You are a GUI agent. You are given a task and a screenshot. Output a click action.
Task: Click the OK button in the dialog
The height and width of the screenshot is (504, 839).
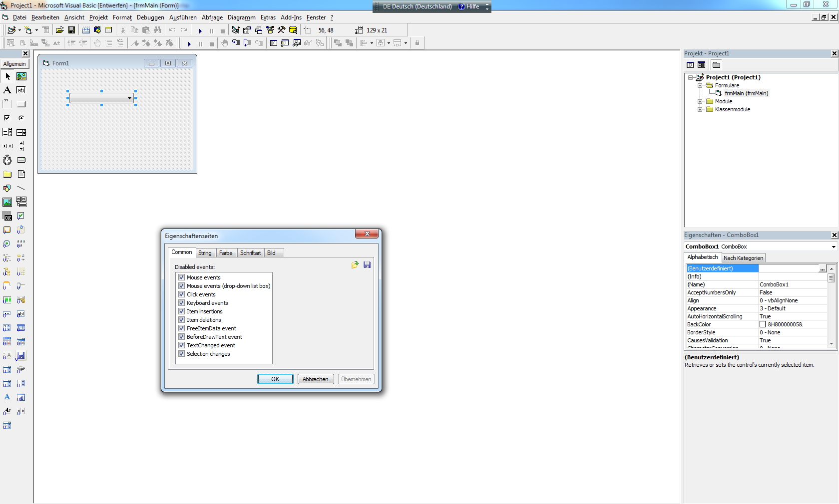coord(275,379)
